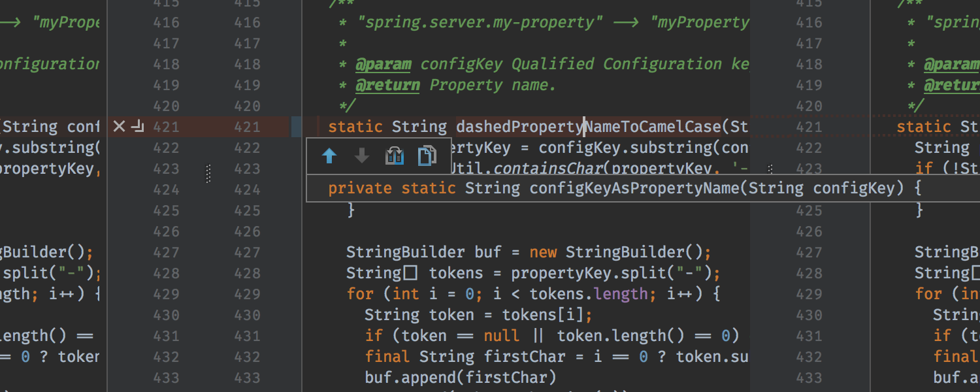Image resolution: width=980 pixels, height=392 pixels.
Task: Ignore the change with the X icon on line 421
Action: tap(118, 126)
